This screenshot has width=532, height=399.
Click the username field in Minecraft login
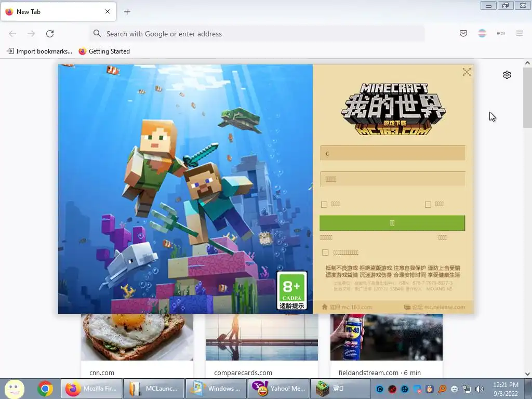393,153
